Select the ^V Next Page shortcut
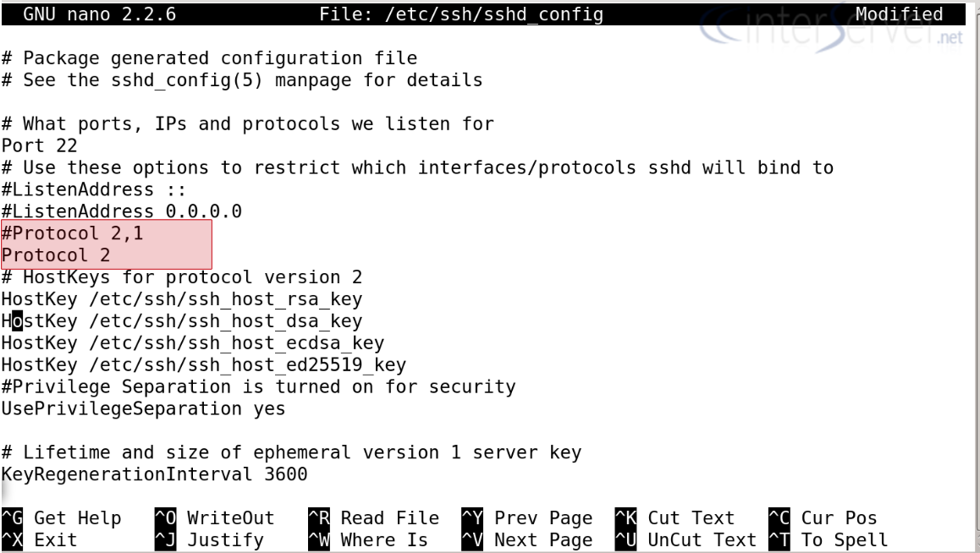The image size is (980, 553). (527, 539)
